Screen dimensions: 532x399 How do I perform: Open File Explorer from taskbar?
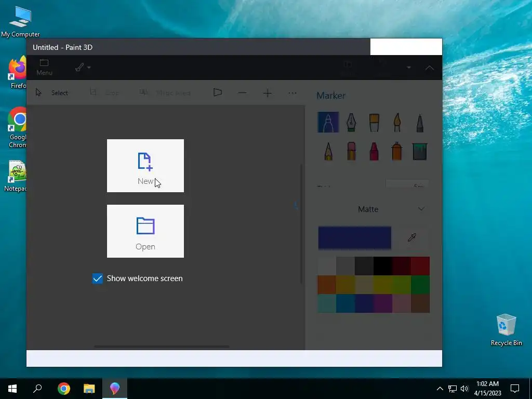(x=89, y=389)
